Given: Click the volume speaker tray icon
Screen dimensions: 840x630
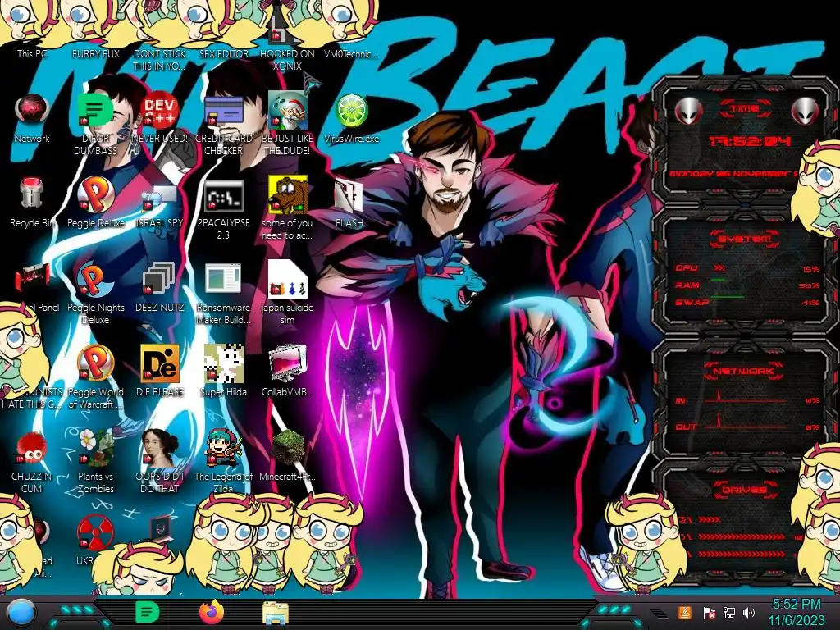Looking at the screenshot, I should coord(748,612).
